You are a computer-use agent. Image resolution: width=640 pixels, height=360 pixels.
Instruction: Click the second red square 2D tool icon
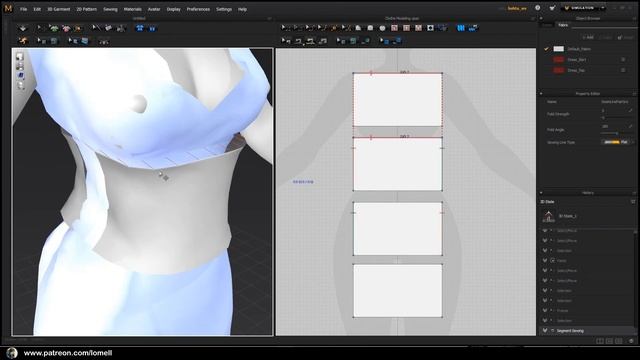(407, 28)
